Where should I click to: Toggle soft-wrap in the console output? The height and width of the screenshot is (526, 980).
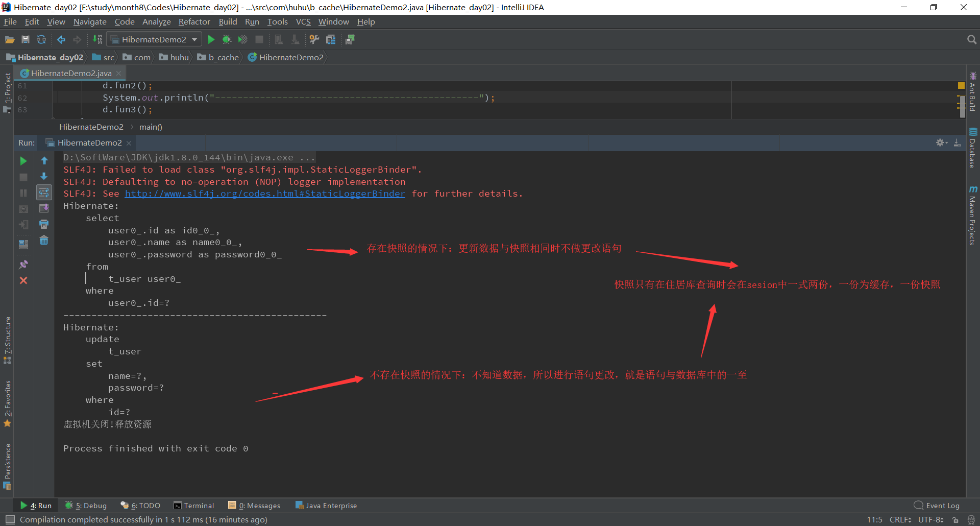click(44, 193)
